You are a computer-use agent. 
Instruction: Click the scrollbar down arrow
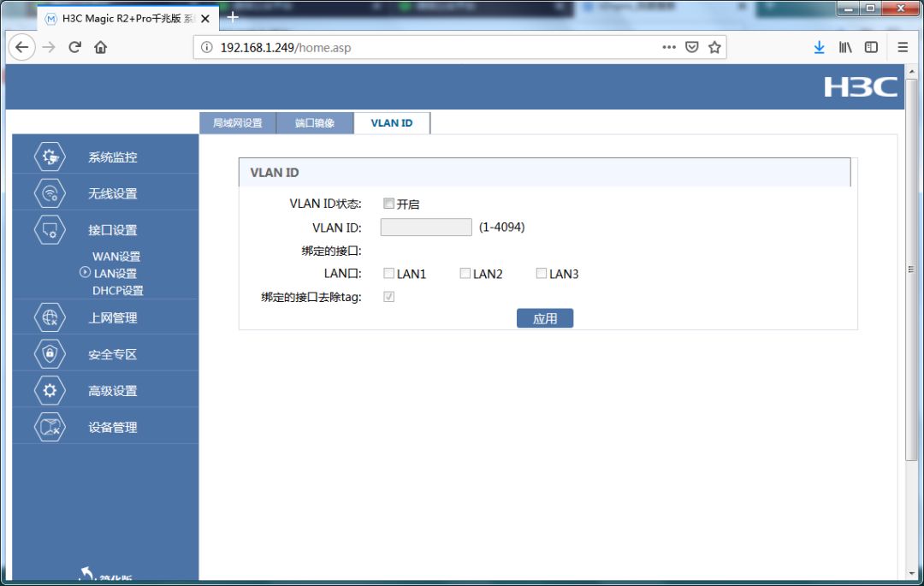tap(912, 572)
